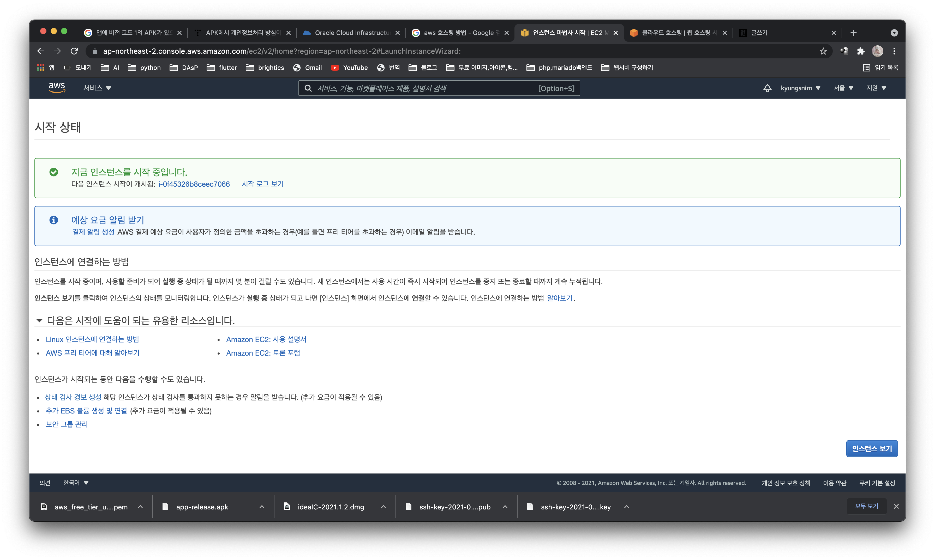
Task: Open the kyungsnim account dropdown
Action: coord(801,88)
